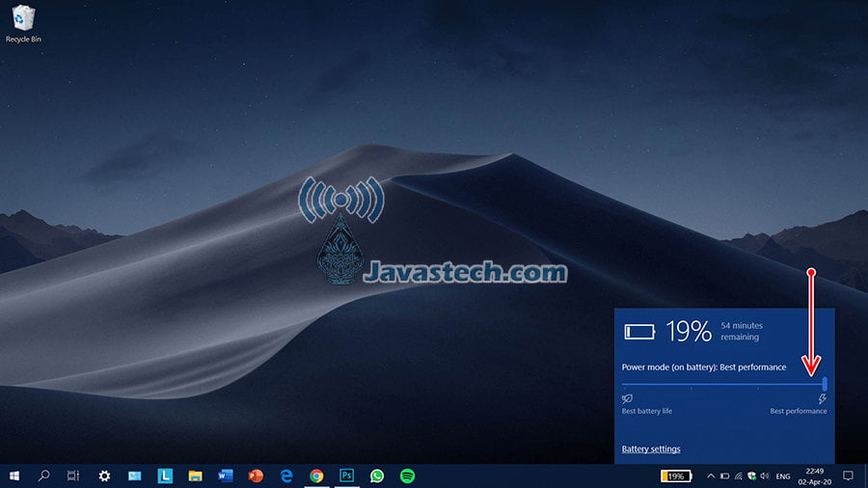Open the blue L app in taskbar
This screenshot has width=868, height=488.
pyautogui.click(x=165, y=475)
